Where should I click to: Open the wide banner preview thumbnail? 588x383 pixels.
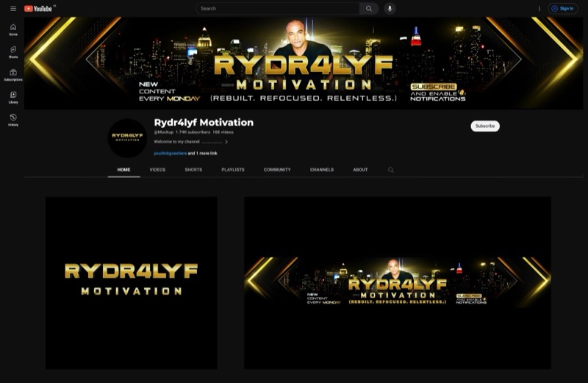click(x=398, y=283)
